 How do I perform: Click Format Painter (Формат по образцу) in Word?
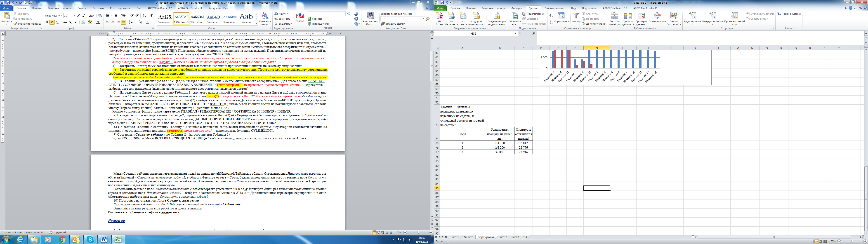coord(28,24)
